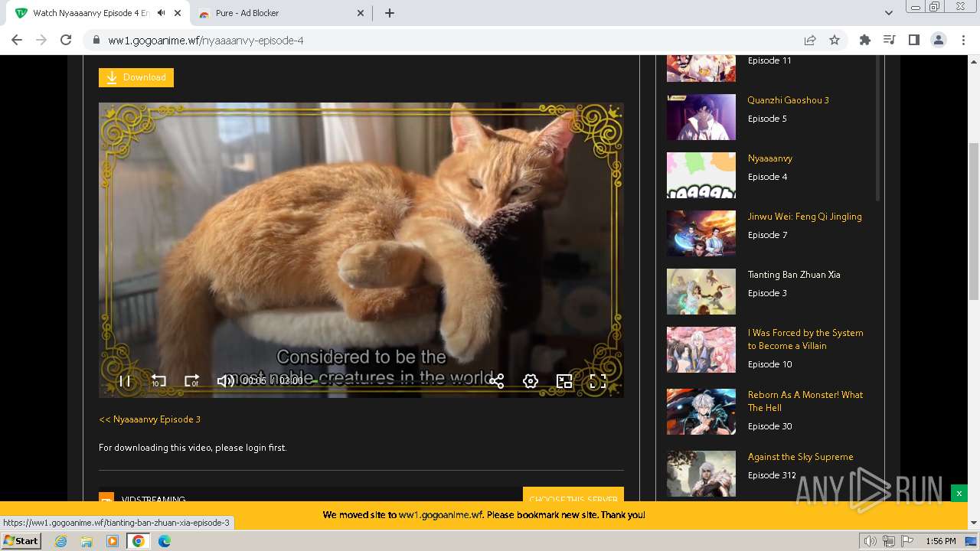The image size is (980, 551).
Task: Open the Extensions puzzle icon
Action: 865,41
